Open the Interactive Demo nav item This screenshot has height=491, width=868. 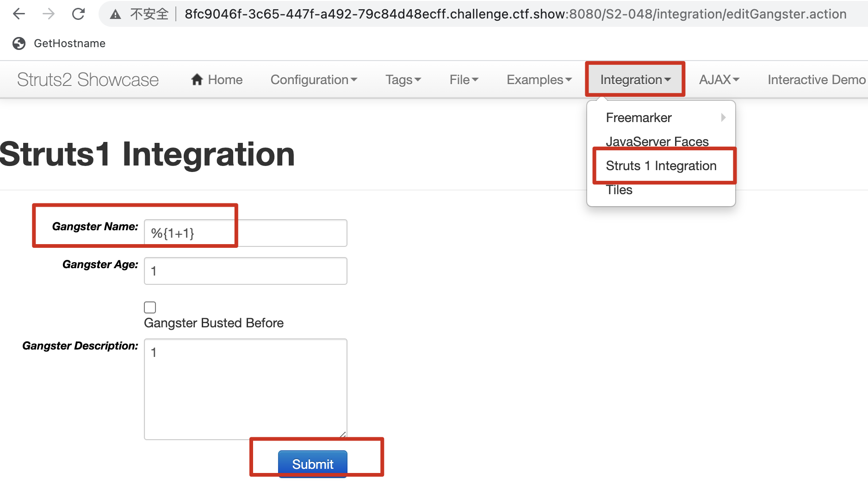pos(817,80)
